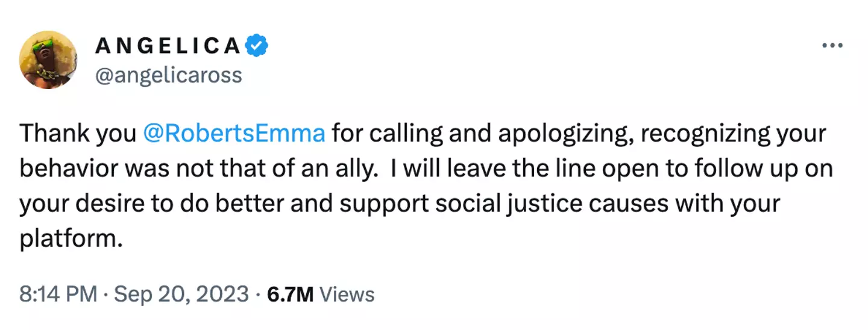Click the 8:14 PM timestamp
Image resolution: width=868 pixels, height=330 pixels.
[58, 294]
